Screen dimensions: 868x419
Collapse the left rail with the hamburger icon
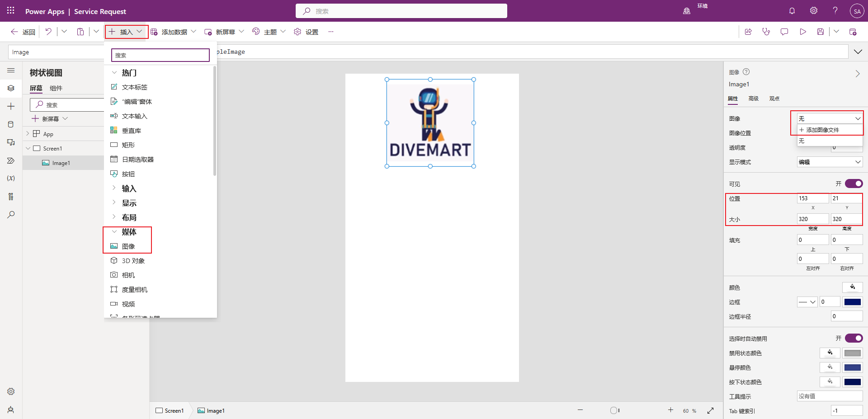(11, 71)
